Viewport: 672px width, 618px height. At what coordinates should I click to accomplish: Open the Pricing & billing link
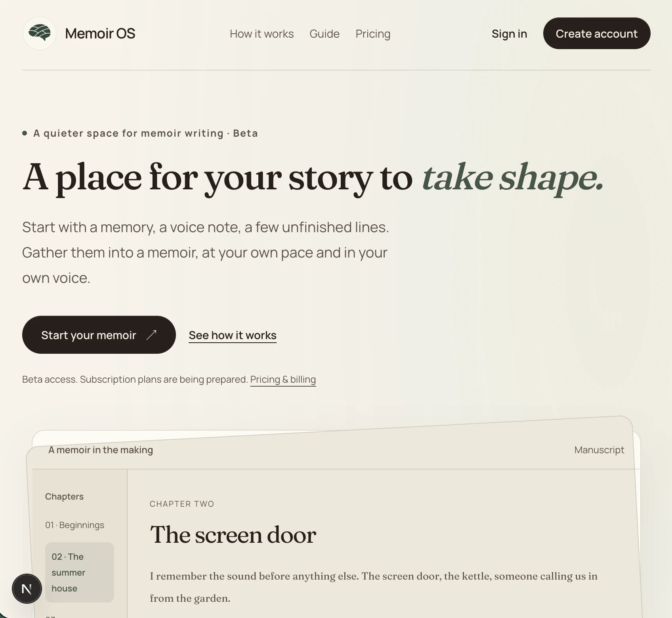point(283,380)
